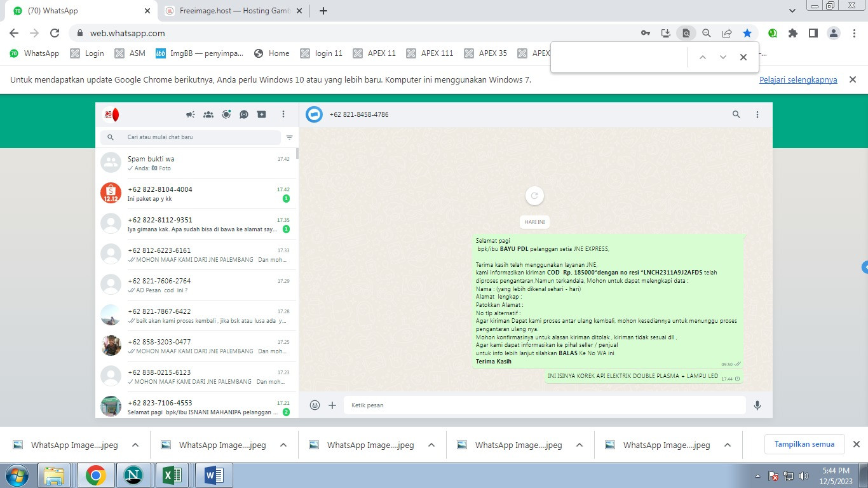This screenshot has width=868, height=488.
Task: Close the find-in-page bar
Action: point(743,57)
